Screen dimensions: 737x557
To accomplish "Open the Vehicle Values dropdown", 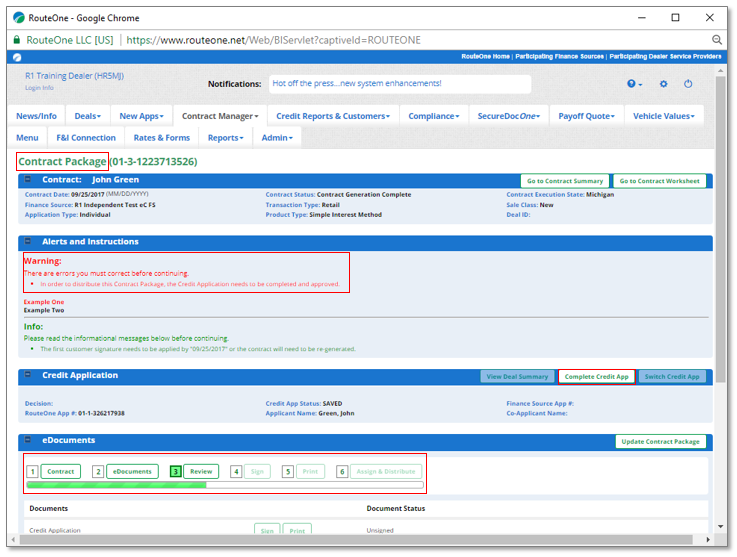I will coord(663,116).
